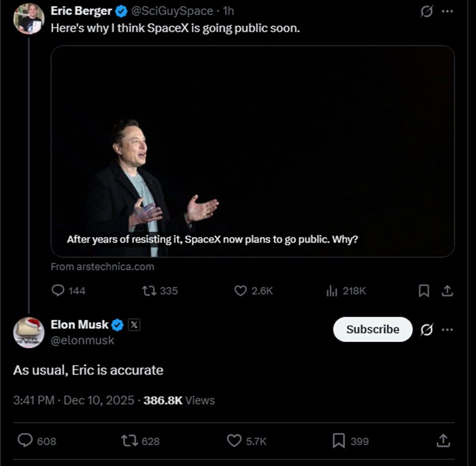The width and height of the screenshot is (476, 466).
Task: Open more options on Eric Berger's post
Action: [448, 11]
